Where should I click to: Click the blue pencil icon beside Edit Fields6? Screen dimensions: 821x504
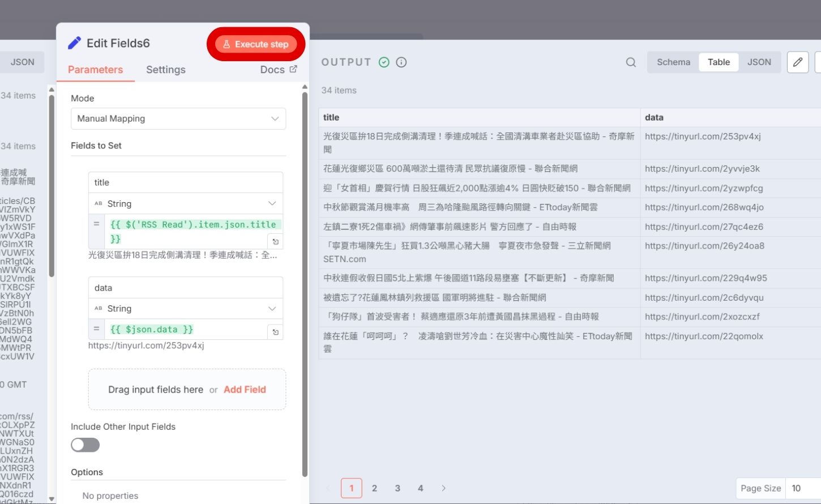tap(74, 42)
